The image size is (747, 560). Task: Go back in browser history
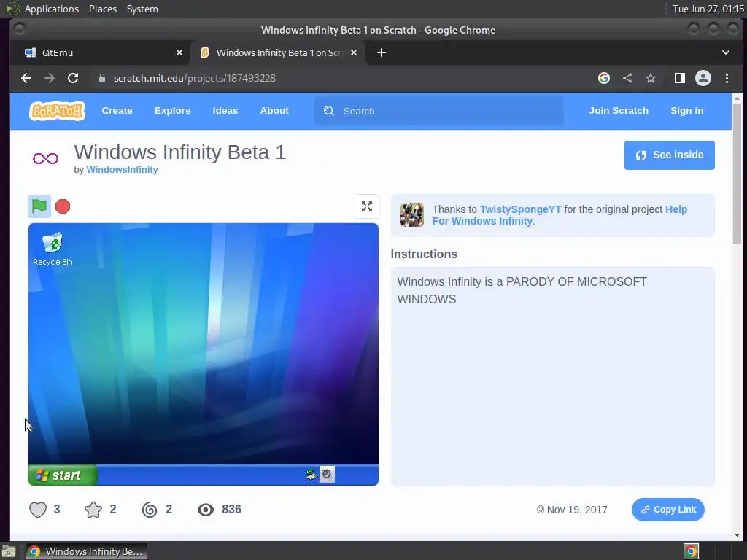pyautogui.click(x=26, y=78)
